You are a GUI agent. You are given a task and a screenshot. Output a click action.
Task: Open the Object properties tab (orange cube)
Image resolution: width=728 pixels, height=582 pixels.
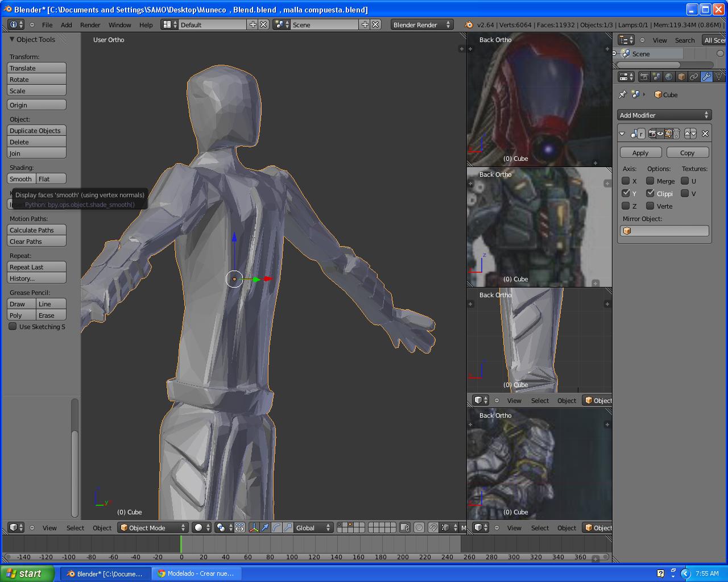tap(681, 77)
